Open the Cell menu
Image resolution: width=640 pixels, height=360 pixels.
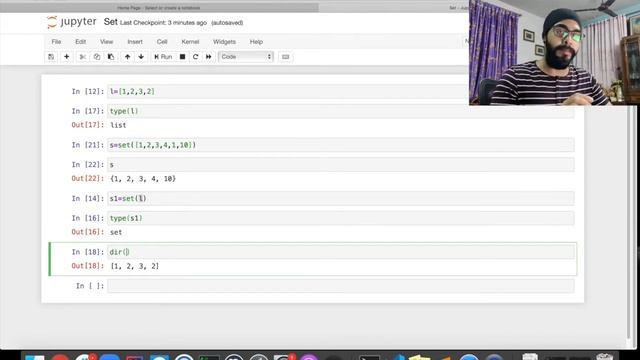tap(162, 42)
